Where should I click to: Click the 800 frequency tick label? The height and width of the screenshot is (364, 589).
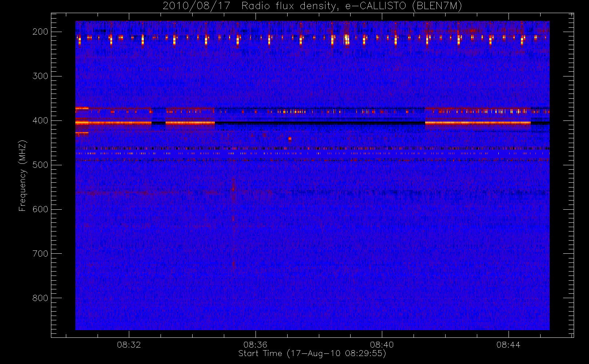coord(40,298)
